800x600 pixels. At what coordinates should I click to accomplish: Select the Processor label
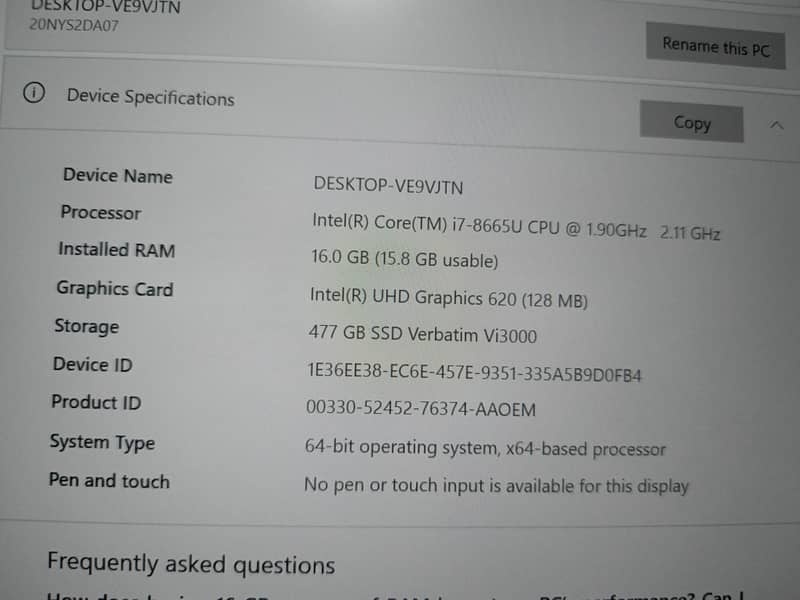click(x=101, y=212)
